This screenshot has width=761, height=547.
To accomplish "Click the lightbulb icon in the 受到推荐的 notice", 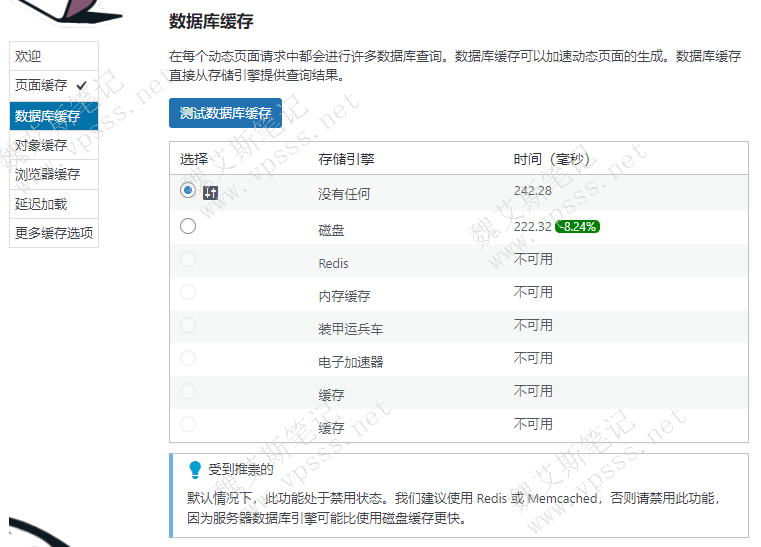I will click(x=195, y=469).
